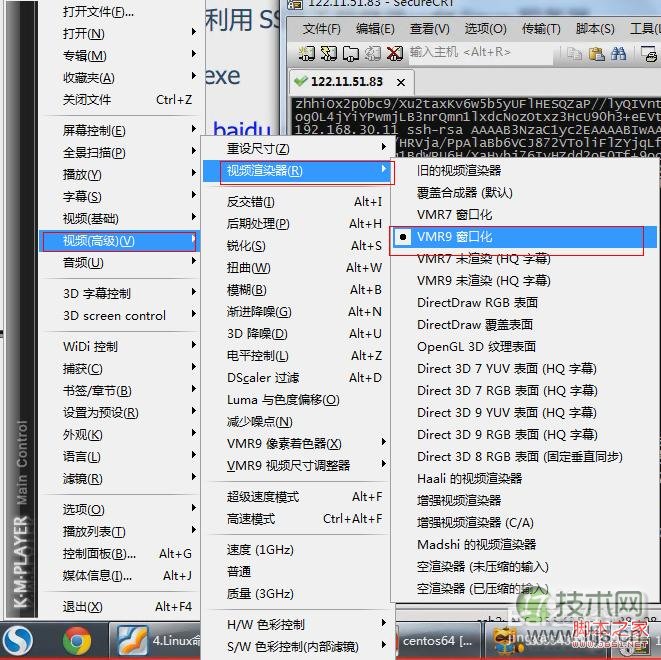Select VMR7 窗口化 renderer option

(x=455, y=215)
